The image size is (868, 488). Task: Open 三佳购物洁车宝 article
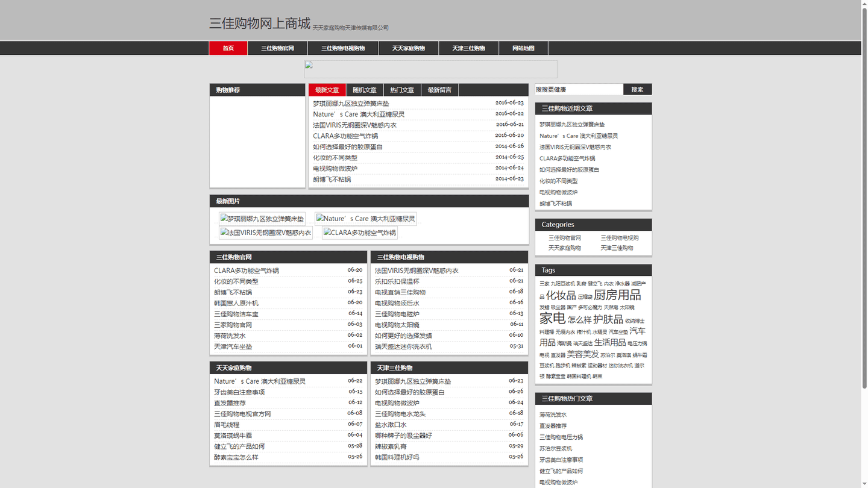[x=236, y=314]
